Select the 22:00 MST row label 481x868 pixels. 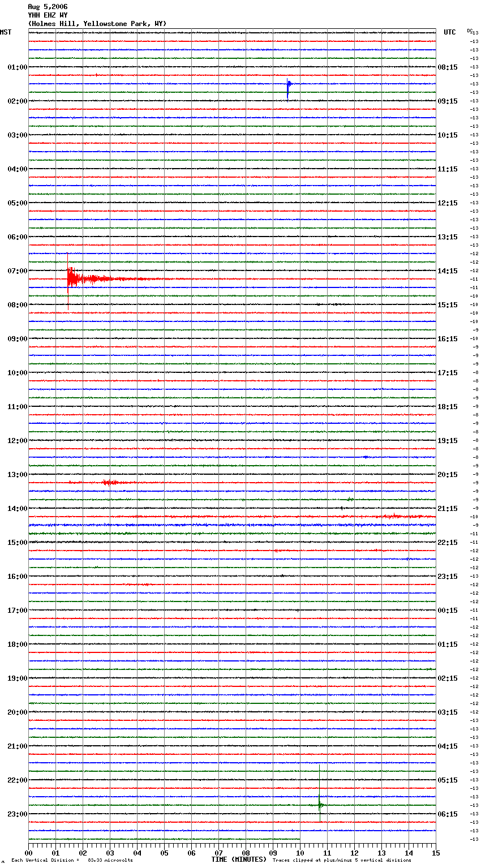pyautogui.click(x=18, y=780)
